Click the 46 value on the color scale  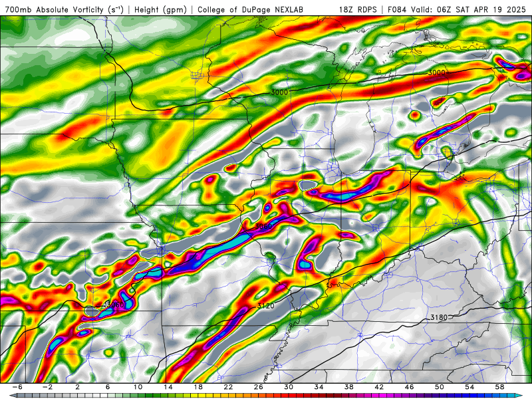tap(409, 387)
